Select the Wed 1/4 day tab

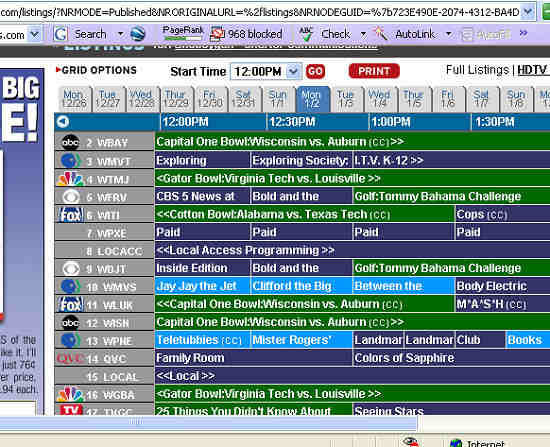[x=380, y=99]
